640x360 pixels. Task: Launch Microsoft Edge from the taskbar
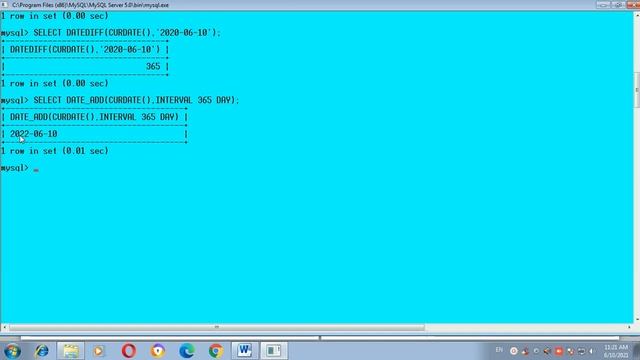click(x=187, y=351)
